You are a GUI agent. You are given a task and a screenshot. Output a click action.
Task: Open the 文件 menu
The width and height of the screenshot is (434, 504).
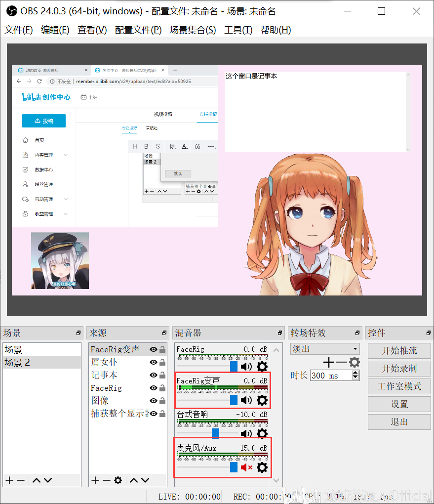(x=18, y=30)
